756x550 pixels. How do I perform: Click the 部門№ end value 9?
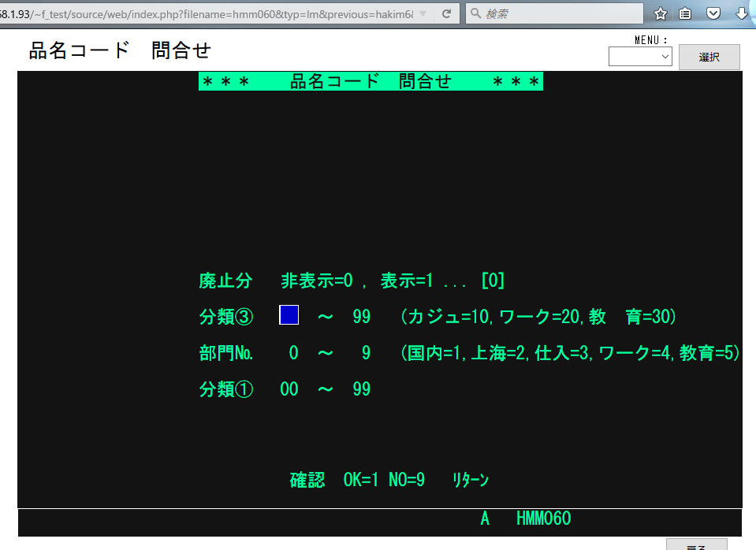click(366, 353)
